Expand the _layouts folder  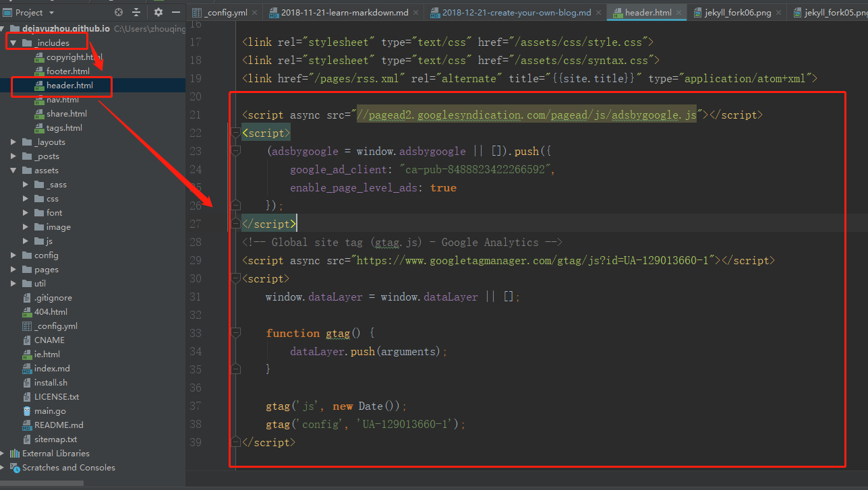[x=13, y=142]
